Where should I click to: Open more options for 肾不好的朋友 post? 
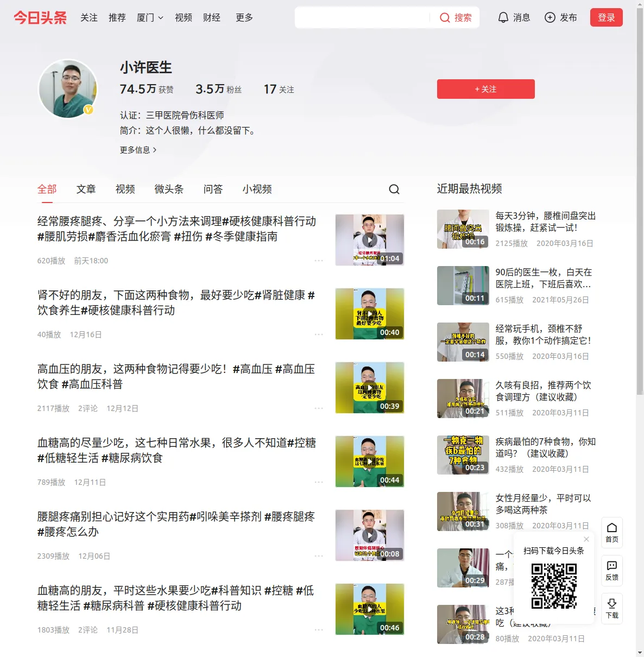pos(319,334)
